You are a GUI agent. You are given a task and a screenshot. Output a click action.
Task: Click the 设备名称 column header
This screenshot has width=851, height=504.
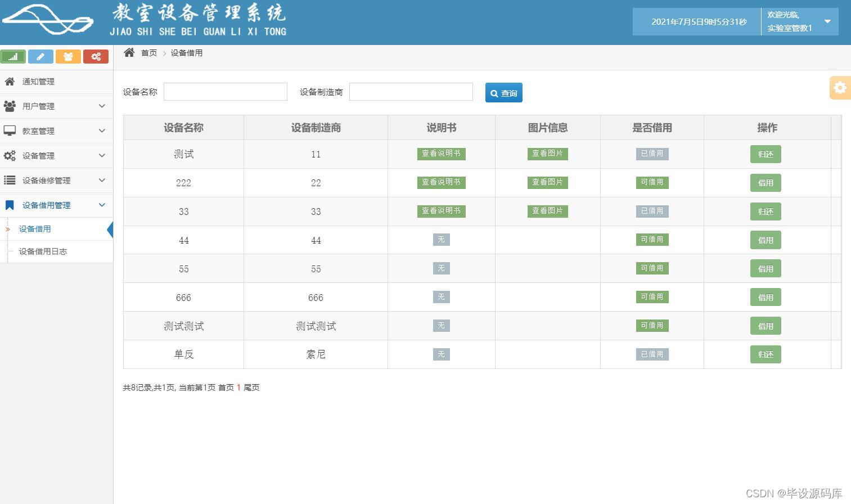click(183, 128)
